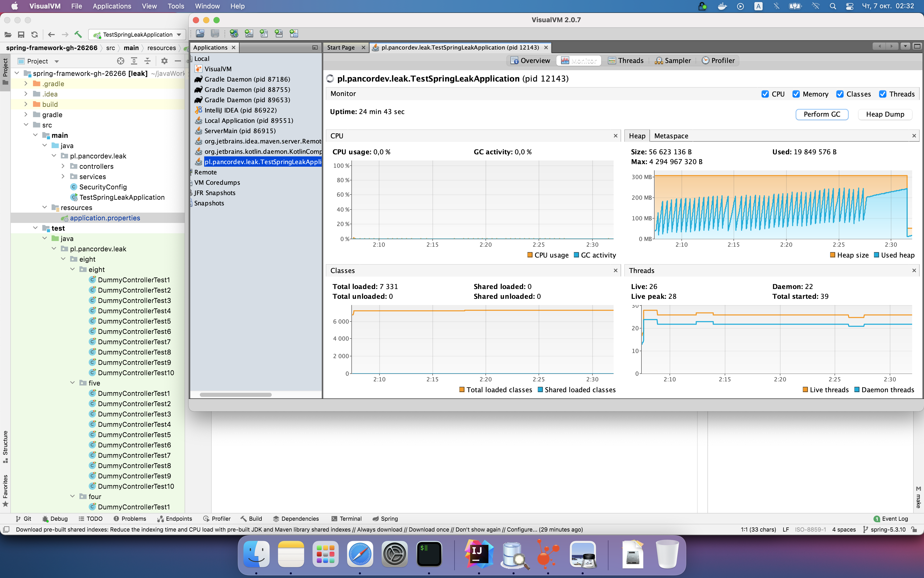The width and height of the screenshot is (924, 578).
Task: Click the Heap Dump button
Action: coord(885,114)
